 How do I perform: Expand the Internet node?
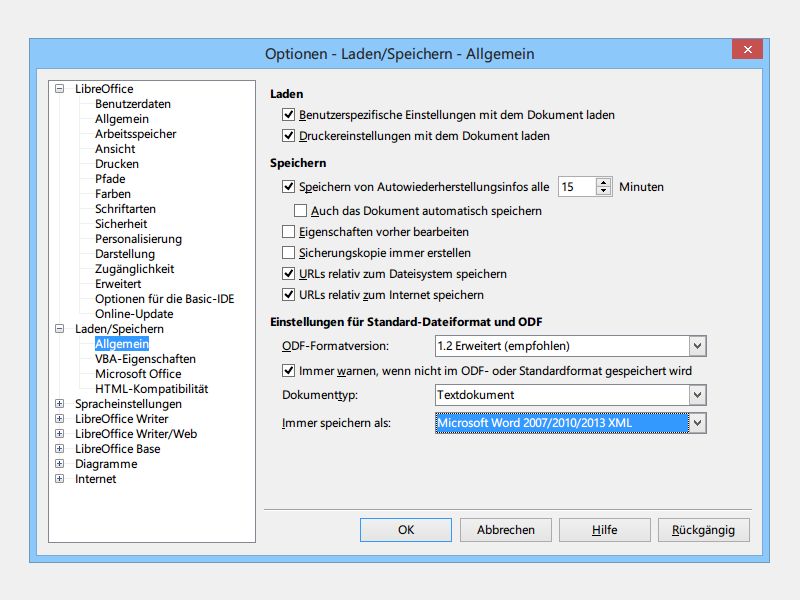click(60, 479)
